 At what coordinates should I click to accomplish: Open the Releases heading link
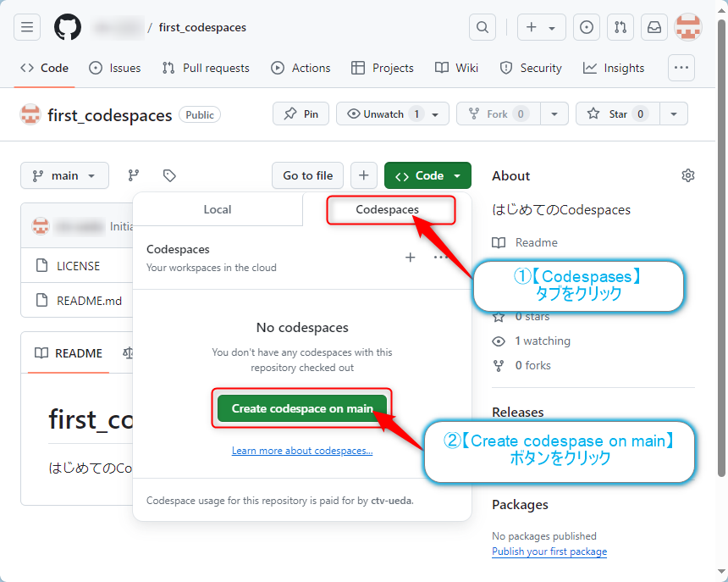point(518,413)
